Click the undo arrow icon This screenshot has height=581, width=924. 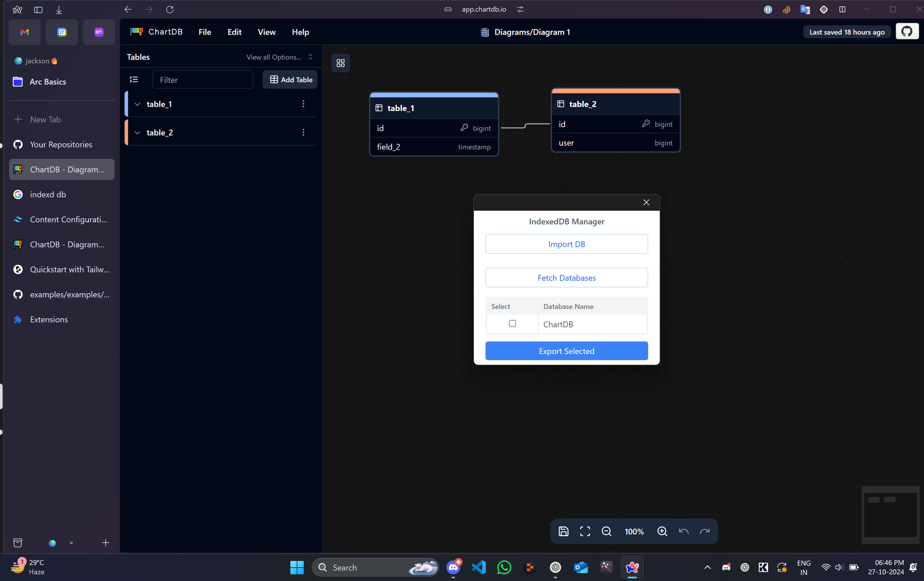pos(683,531)
